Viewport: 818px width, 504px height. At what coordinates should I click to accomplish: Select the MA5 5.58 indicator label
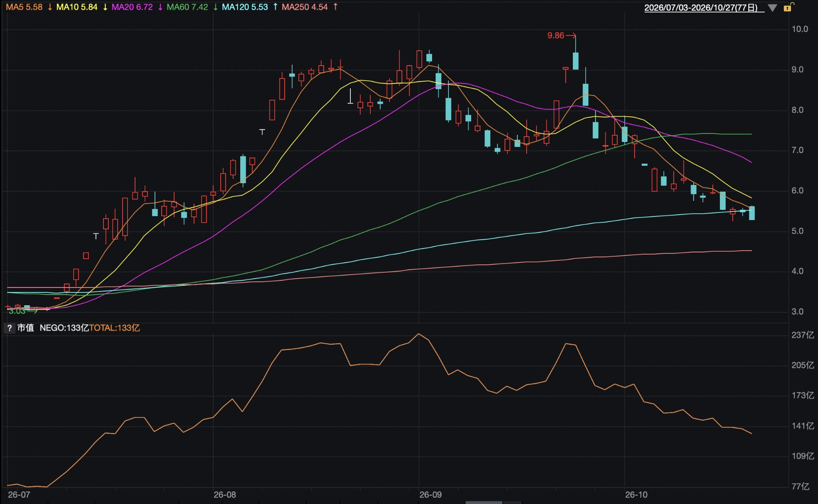(24, 7)
